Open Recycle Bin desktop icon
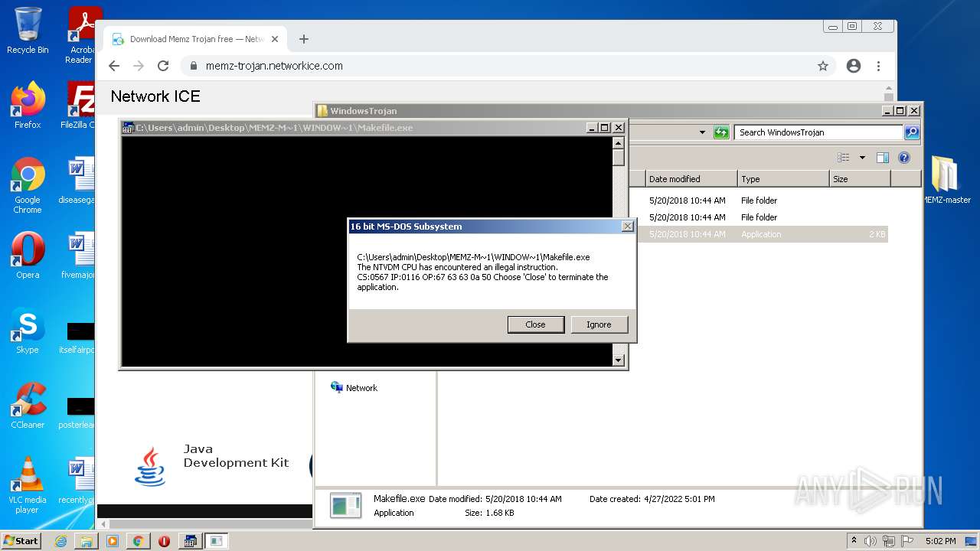This screenshot has height=551, width=980. click(x=28, y=31)
